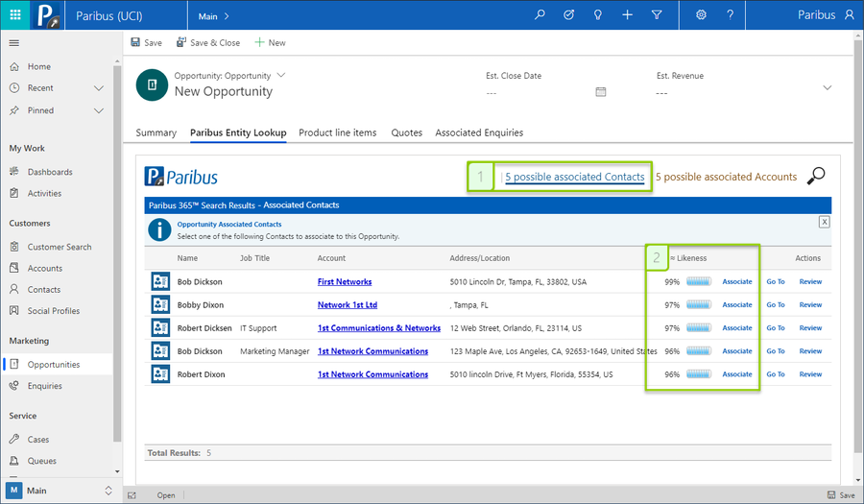
Task: Click the pop-out icon in status bar
Action: pos(132,495)
